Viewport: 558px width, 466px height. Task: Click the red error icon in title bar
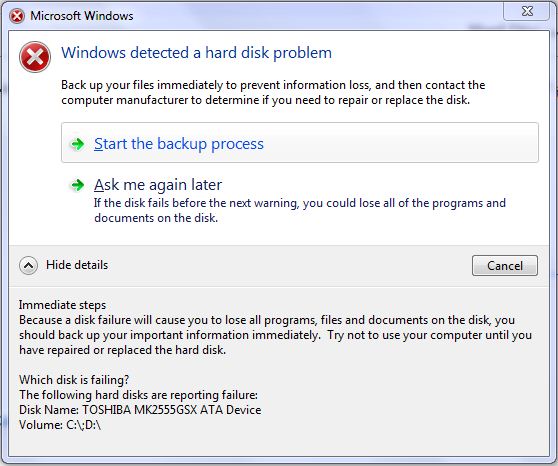[x=17, y=16]
